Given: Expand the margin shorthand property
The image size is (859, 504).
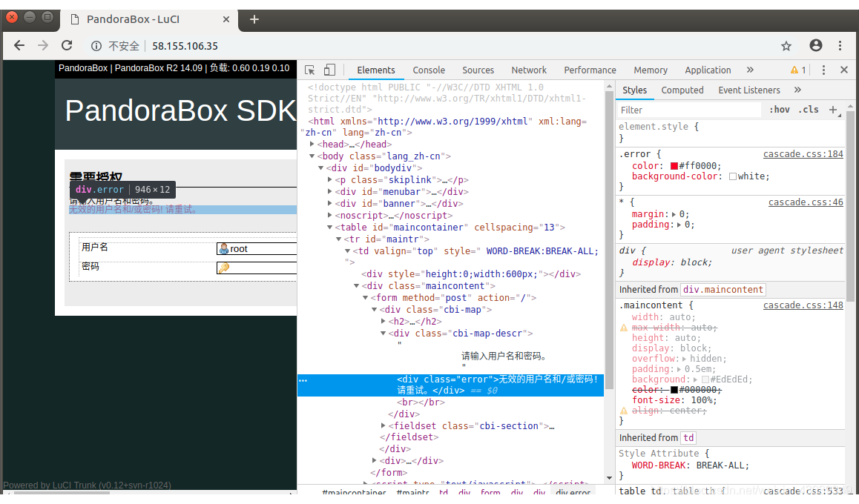Looking at the screenshot, I should [x=674, y=214].
